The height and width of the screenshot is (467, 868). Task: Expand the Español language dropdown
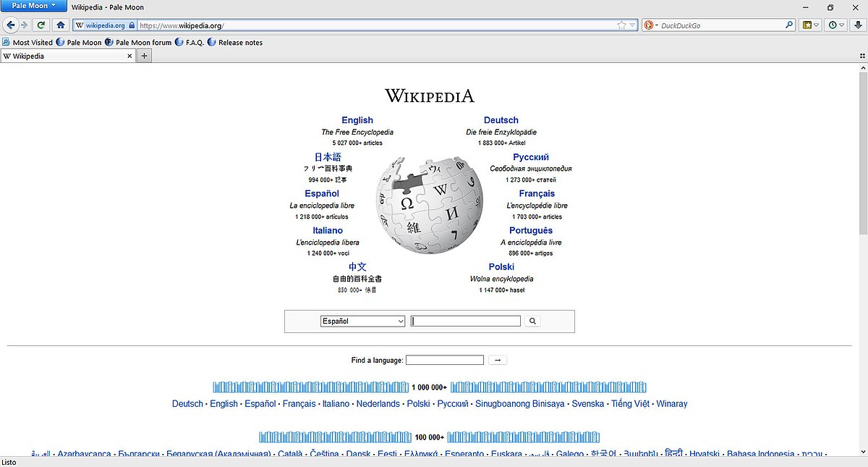[x=362, y=321]
